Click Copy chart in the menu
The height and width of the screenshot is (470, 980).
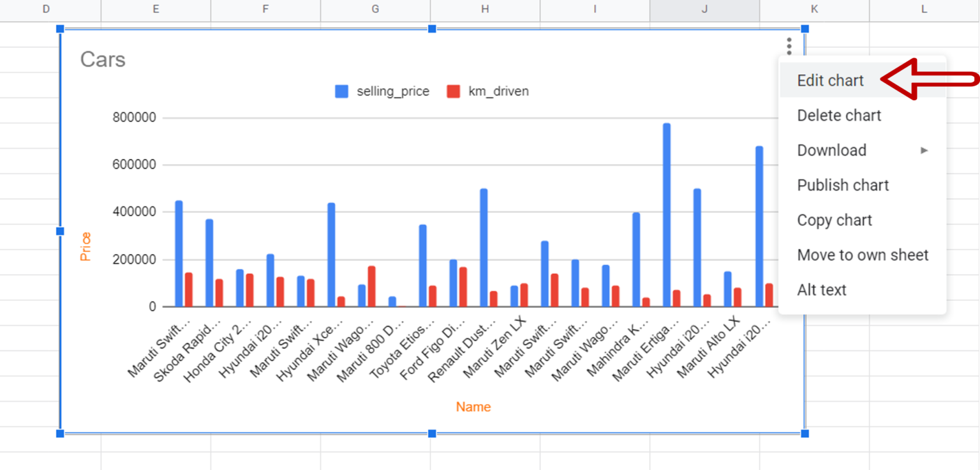click(x=835, y=220)
